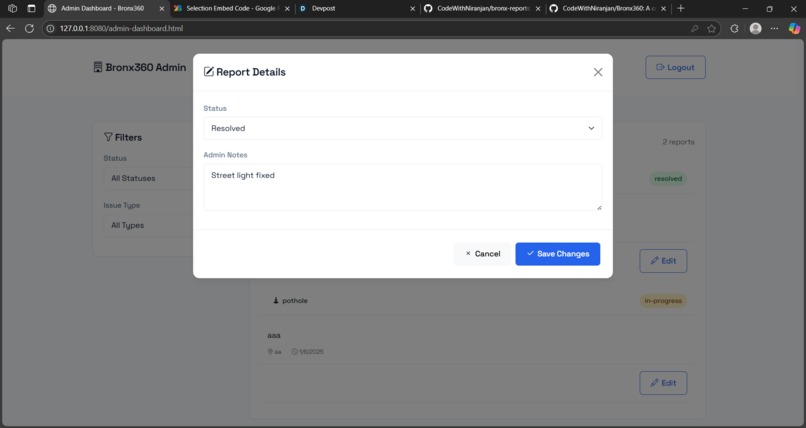Click the resize handle of Admin Notes
Image resolution: width=806 pixels, height=428 pixels.
pos(599,207)
